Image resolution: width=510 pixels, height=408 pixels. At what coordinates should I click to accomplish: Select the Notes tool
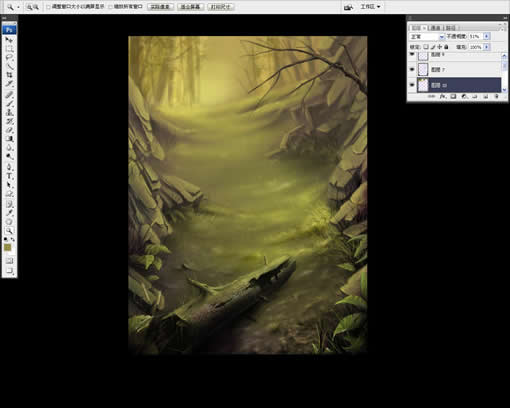coord(9,204)
